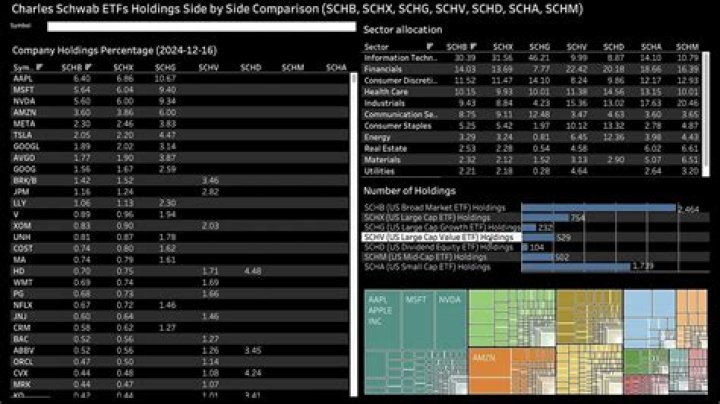Click the sort icon next to SCHB in holdings table

tap(88, 67)
